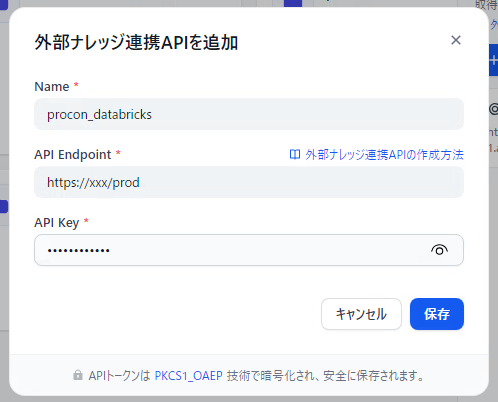Click the API Key label

[57, 223]
